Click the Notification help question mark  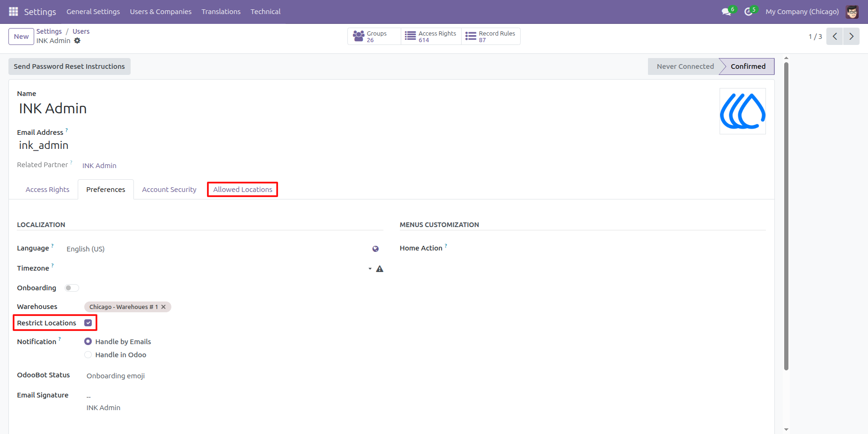point(59,339)
